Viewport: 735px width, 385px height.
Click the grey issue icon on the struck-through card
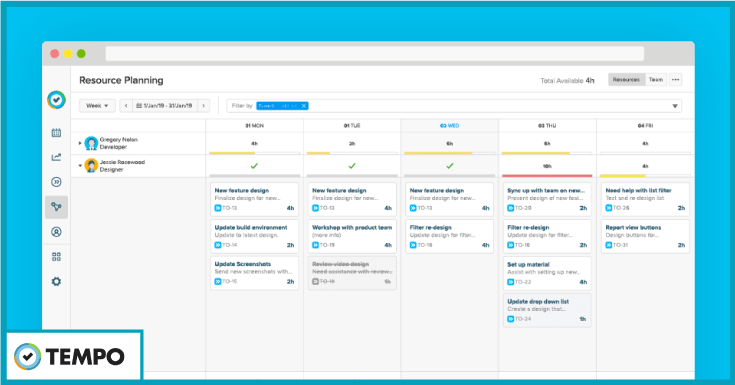(315, 281)
